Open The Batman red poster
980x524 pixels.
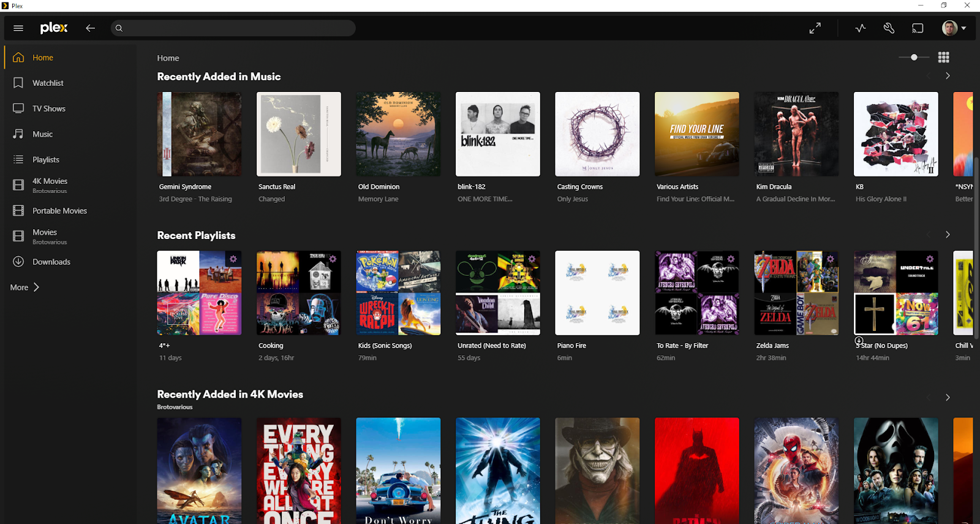coord(697,471)
